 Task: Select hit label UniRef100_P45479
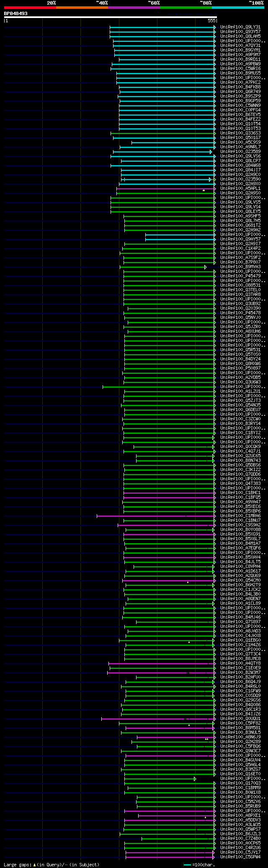(241, 276)
